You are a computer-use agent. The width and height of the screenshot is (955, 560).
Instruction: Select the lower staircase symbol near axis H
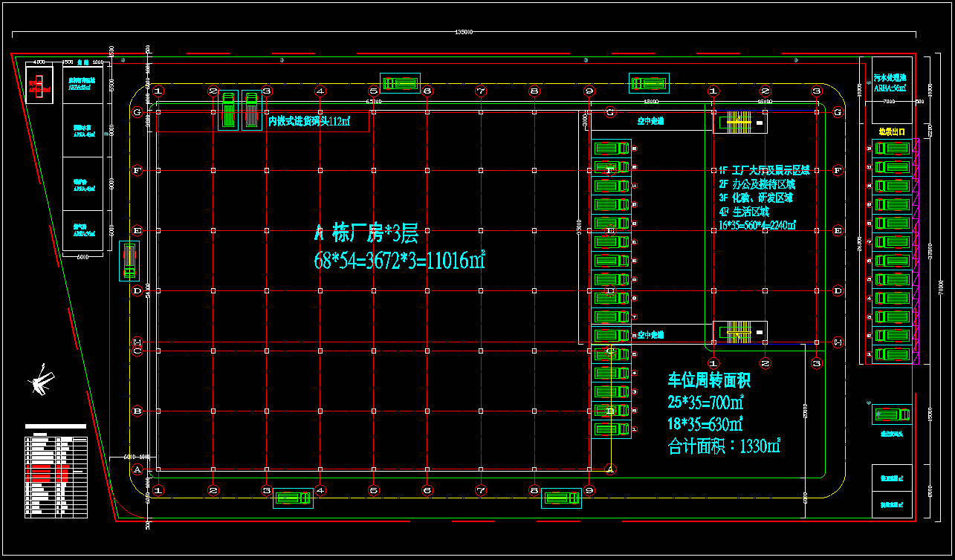coord(739,332)
